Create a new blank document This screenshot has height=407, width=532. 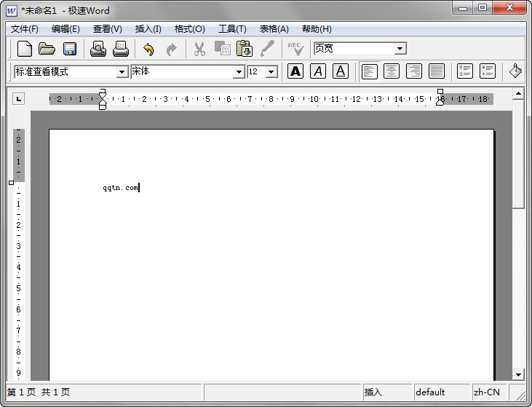(x=25, y=49)
